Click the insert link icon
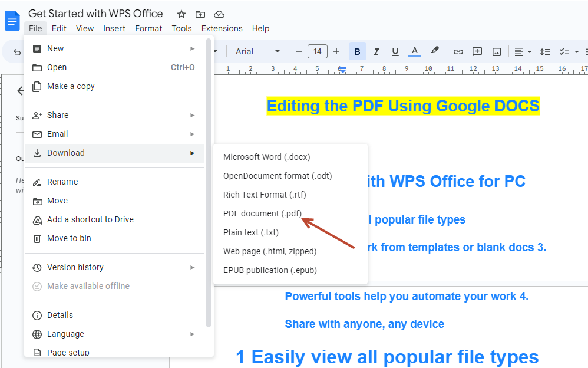This screenshot has height=368, width=588. tap(458, 52)
